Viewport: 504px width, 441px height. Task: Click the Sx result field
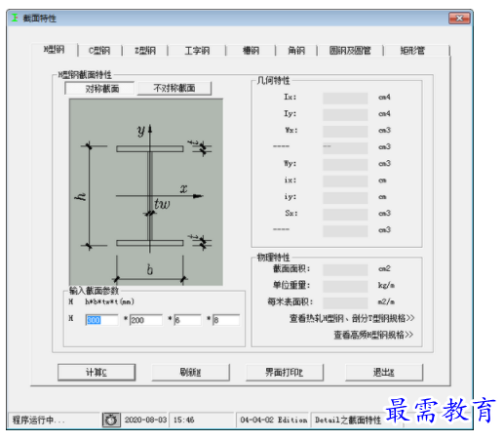[x=345, y=214]
